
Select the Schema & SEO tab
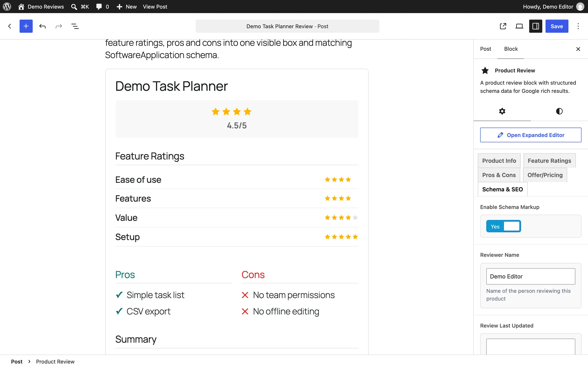click(503, 189)
